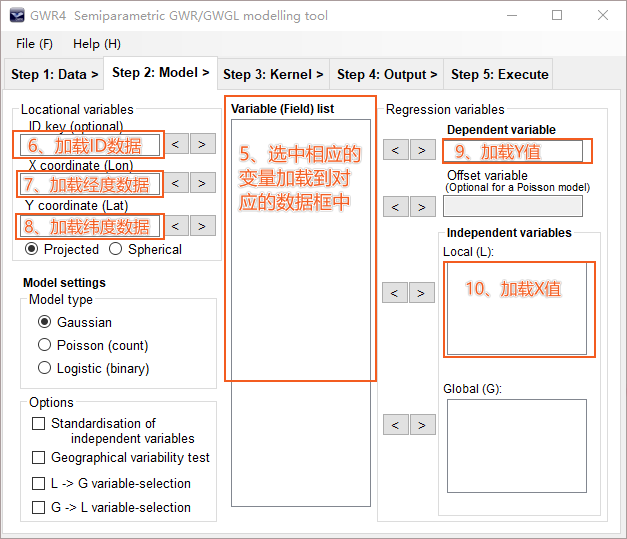Remove X coordinate variable with < button
This screenshot has width=627, height=539.
176,183
